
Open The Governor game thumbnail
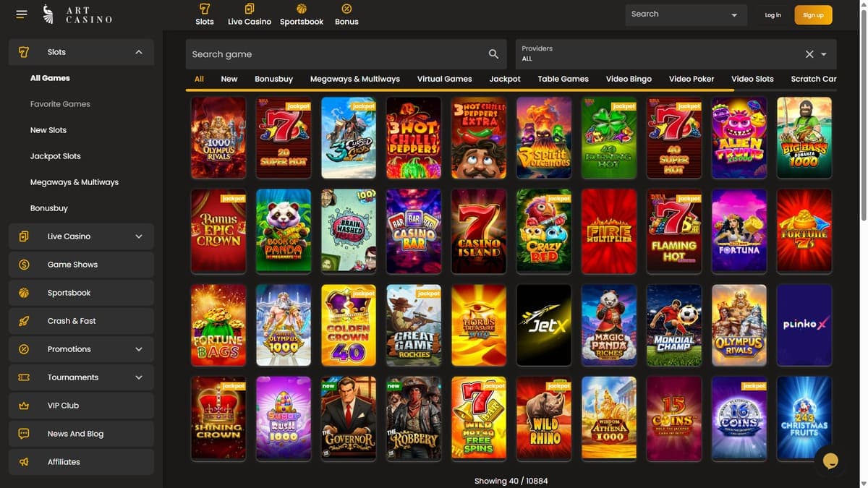(349, 419)
